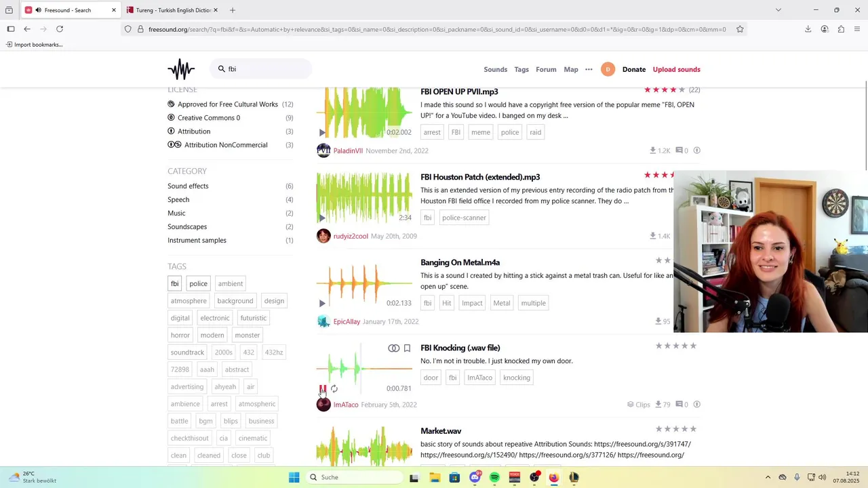The image size is (868, 488).
Task: Select the police tag in sidebar
Action: [x=198, y=284]
